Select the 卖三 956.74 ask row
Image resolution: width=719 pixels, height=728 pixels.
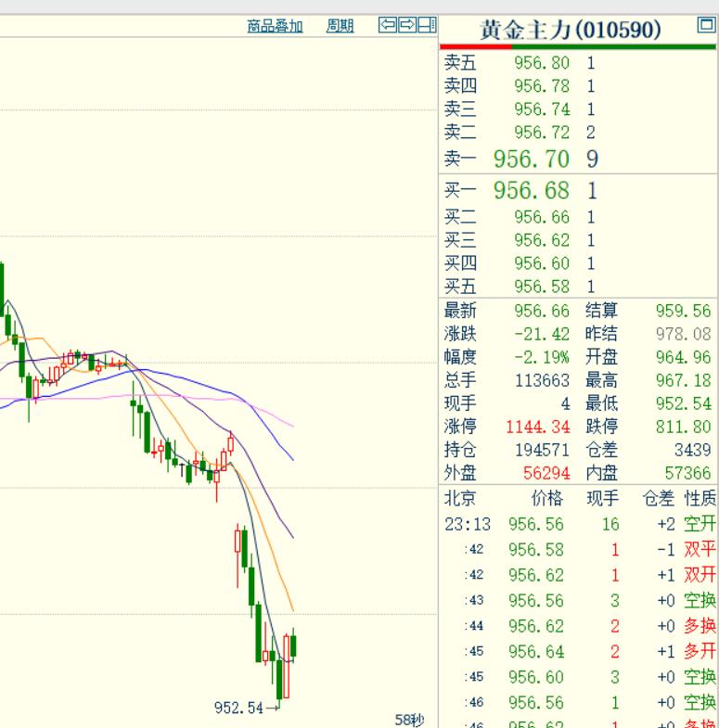(x=578, y=109)
